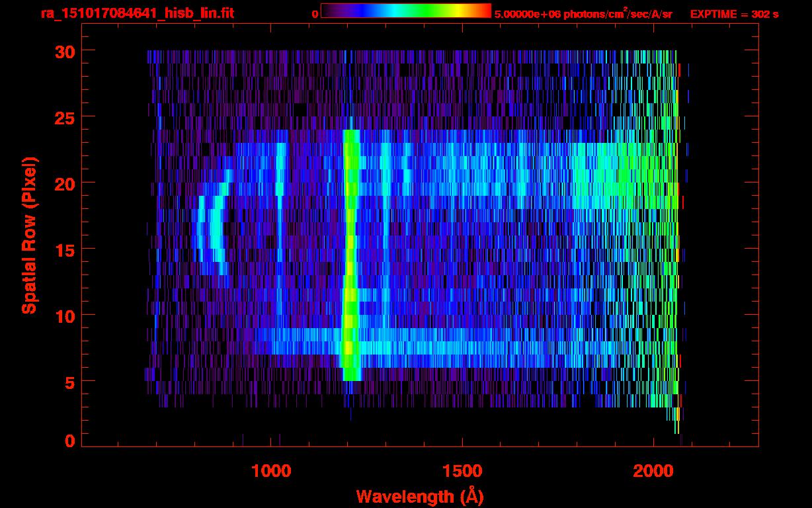Click the 1500 wavelength tick label
This screenshot has width=812, height=508.
click(x=462, y=471)
